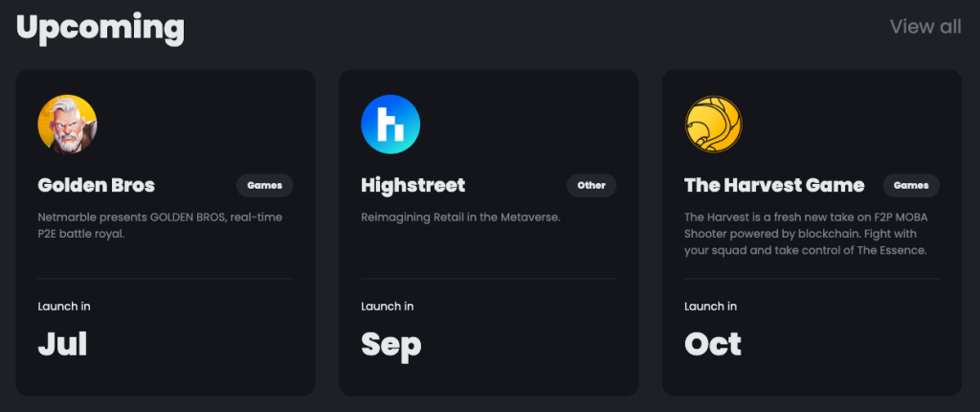Viewport: 980px width, 412px height.
Task: Click the Oct launch month on Harvest Game
Action: (713, 344)
